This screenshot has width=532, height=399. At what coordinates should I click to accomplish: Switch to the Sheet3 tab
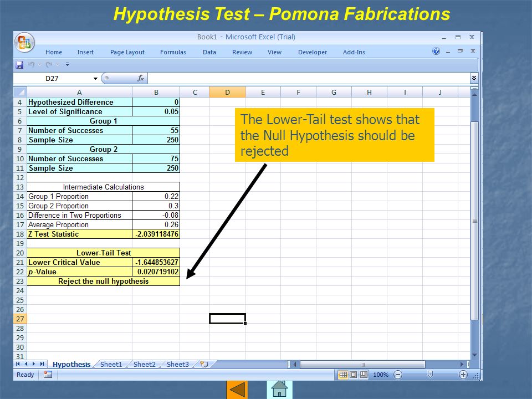[177, 365]
